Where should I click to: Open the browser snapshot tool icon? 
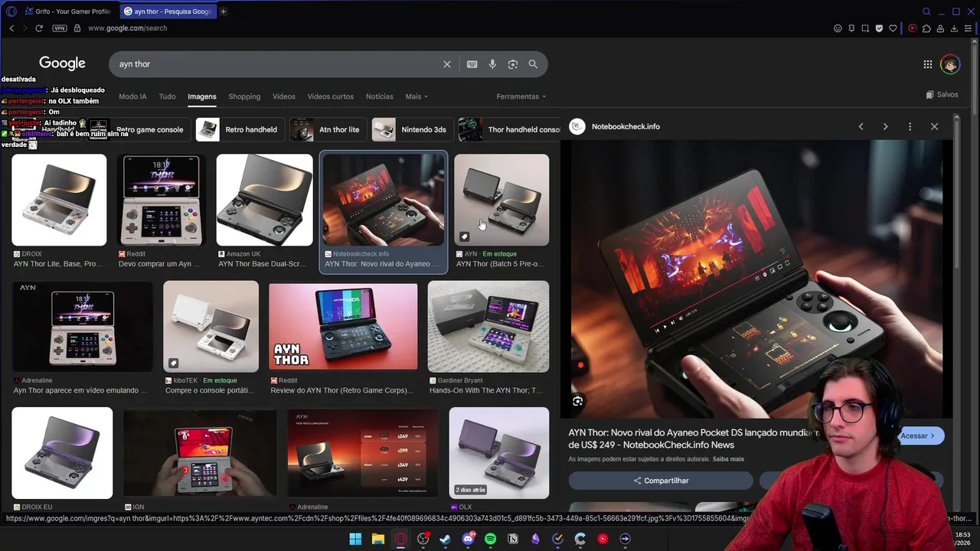tap(865, 28)
